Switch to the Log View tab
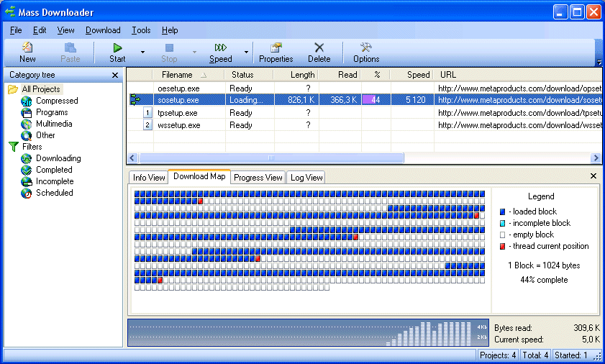 pyautogui.click(x=306, y=178)
